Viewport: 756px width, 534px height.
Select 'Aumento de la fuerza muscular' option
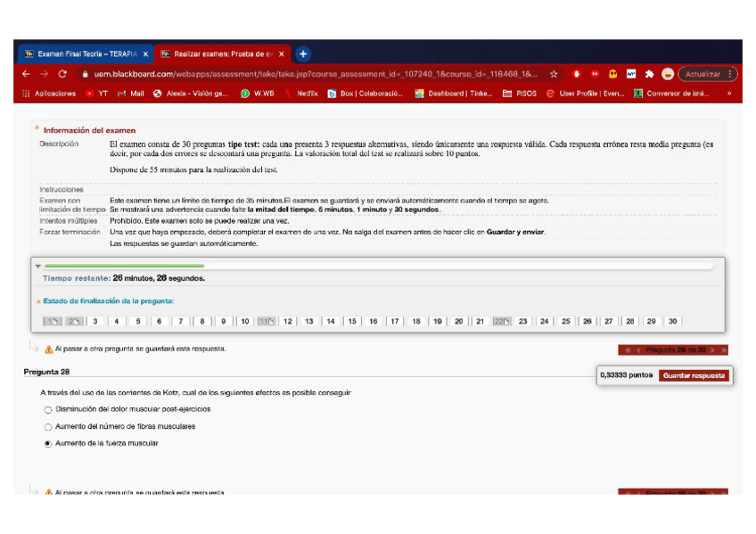click(x=48, y=443)
